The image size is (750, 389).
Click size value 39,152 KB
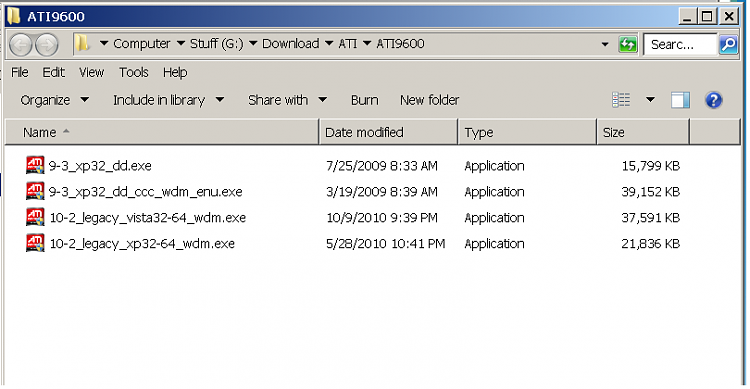(651, 191)
